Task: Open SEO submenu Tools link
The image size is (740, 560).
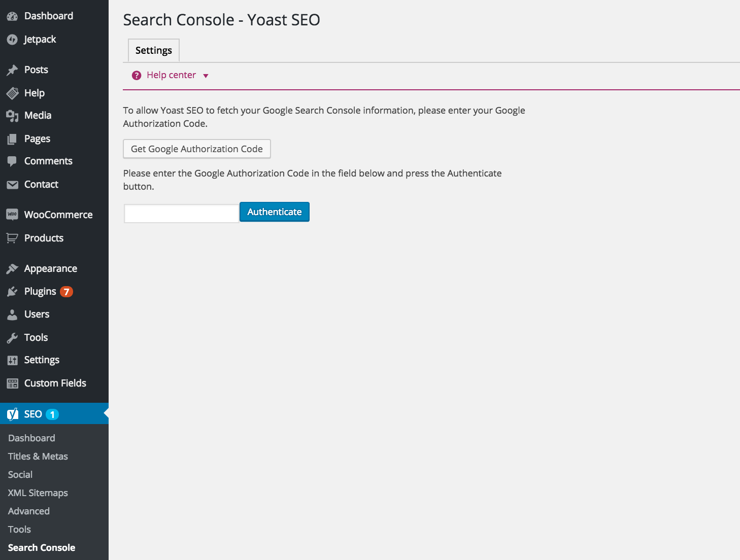Action: click(x=19, y=530)
